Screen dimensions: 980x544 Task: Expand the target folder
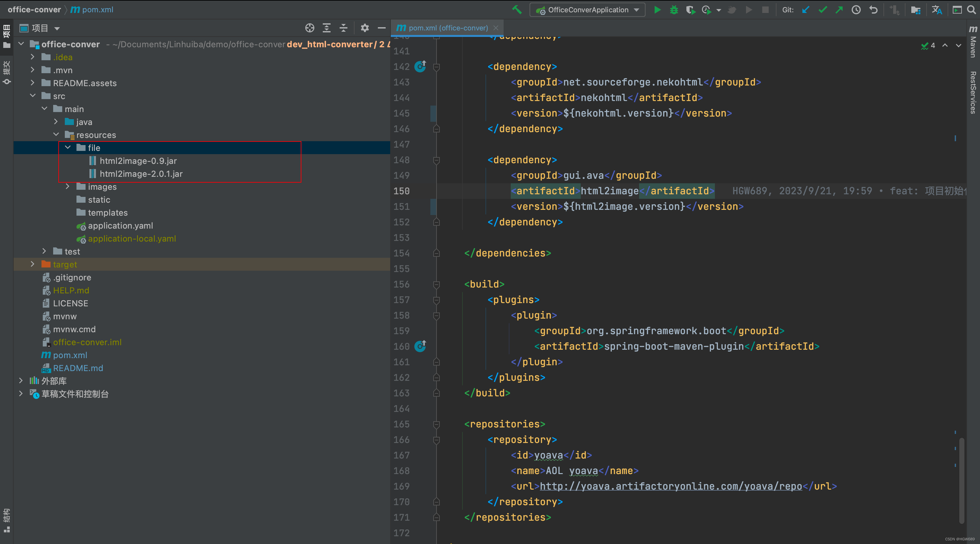click(33, 264)
